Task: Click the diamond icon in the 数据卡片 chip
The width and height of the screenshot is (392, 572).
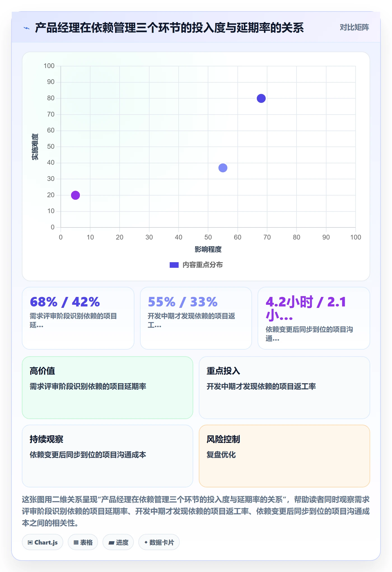Action: [x=146, y=542]
